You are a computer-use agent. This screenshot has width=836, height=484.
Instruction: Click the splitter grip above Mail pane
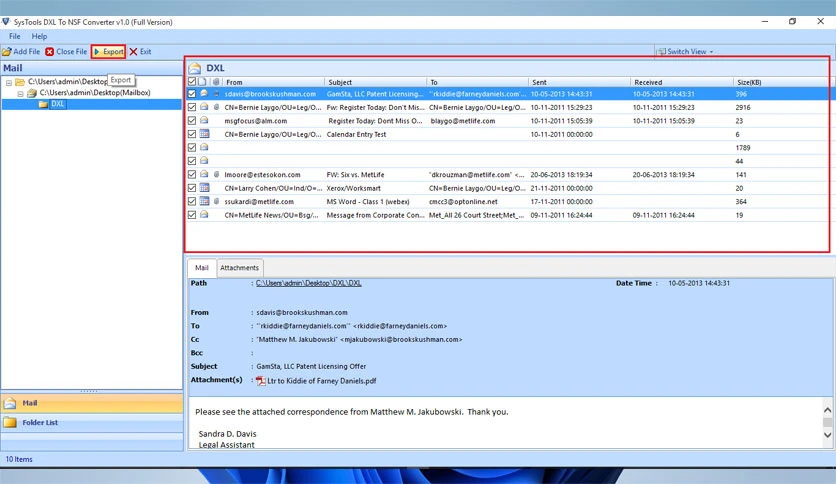point(89,391)
